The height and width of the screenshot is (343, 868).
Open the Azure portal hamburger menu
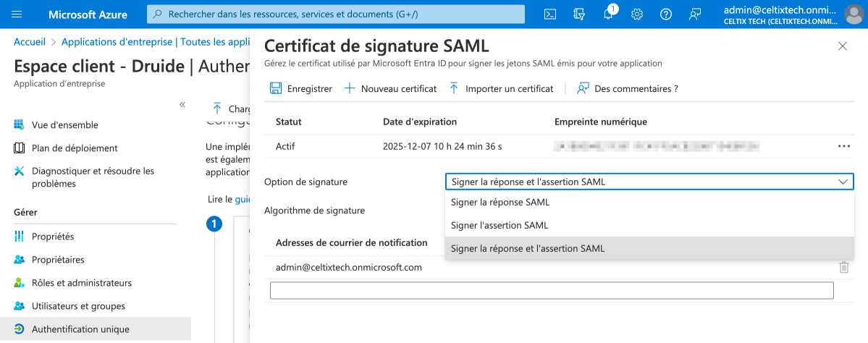17,14
